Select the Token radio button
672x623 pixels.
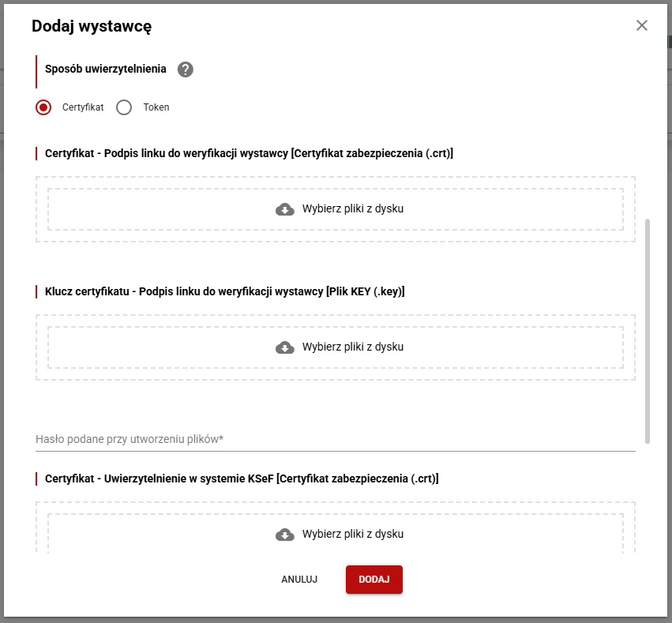[x=124, y=107]
